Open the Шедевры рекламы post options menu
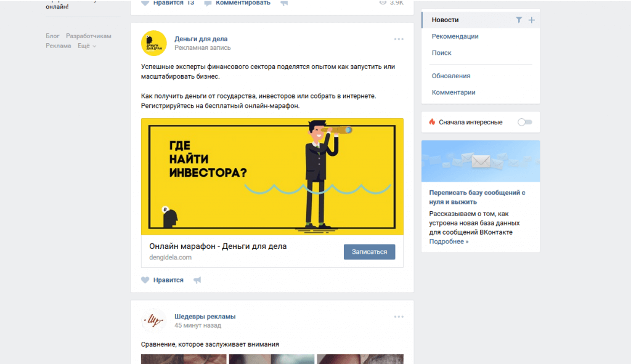Screen dimensions: 631x364 point(399,317)
